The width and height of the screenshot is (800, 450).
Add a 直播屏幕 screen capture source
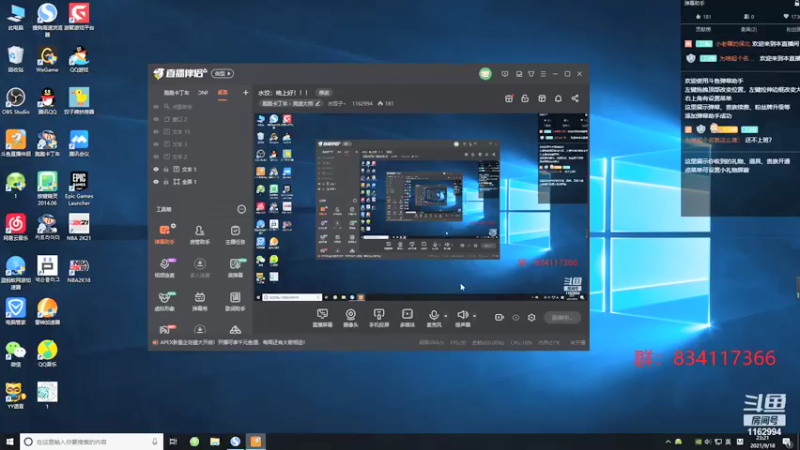pyautogui.click(x=322, y=317)
